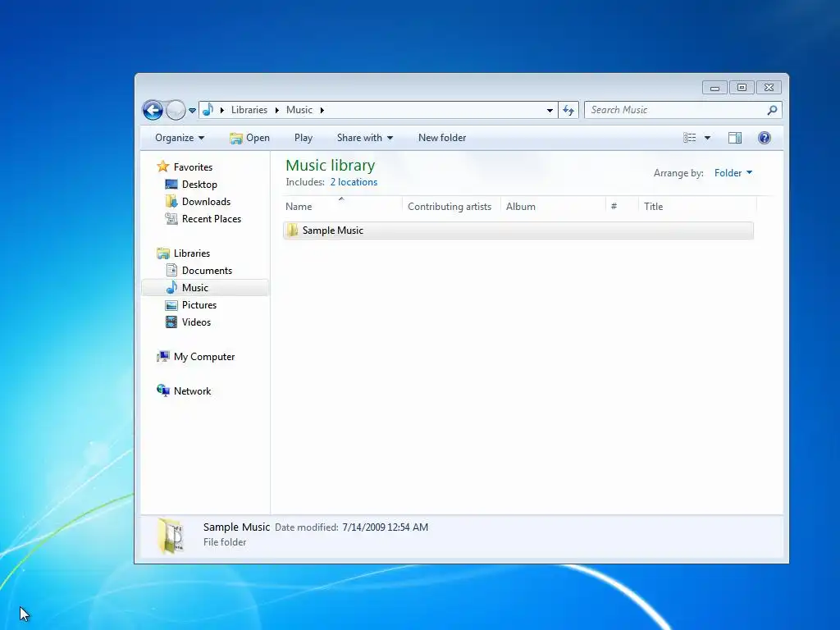This screenshot has height=630, width=840.
Task: Open recent pages dropdown beside Forward button
Action: tap(192, 111)
